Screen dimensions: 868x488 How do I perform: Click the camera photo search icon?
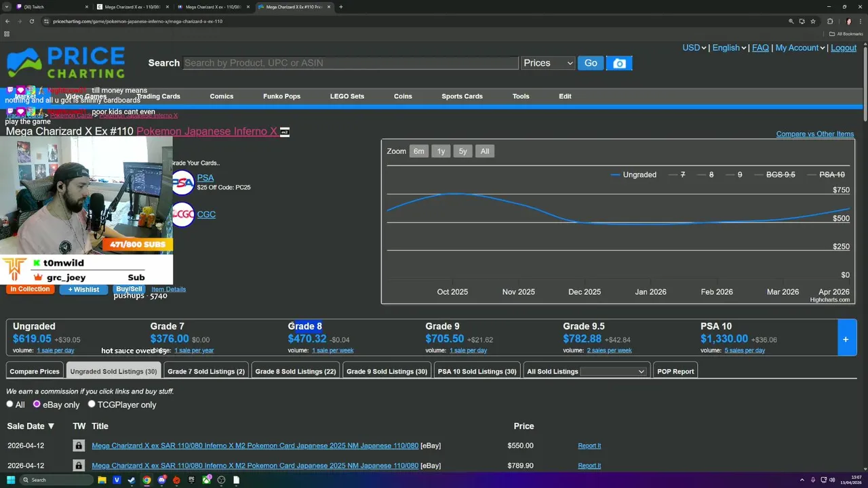619,63
